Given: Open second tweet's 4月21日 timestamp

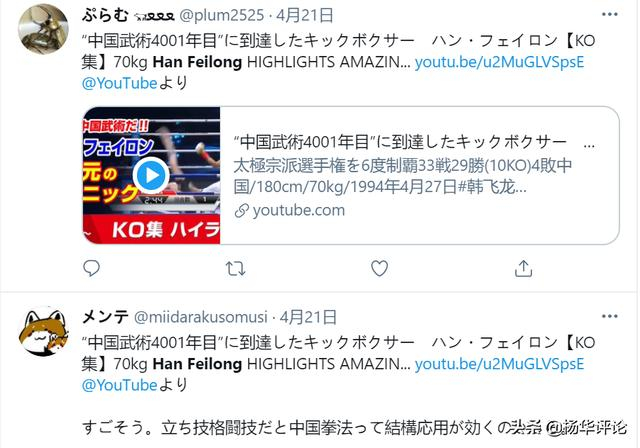Looking at the screenshot, I should pos(308,317).
